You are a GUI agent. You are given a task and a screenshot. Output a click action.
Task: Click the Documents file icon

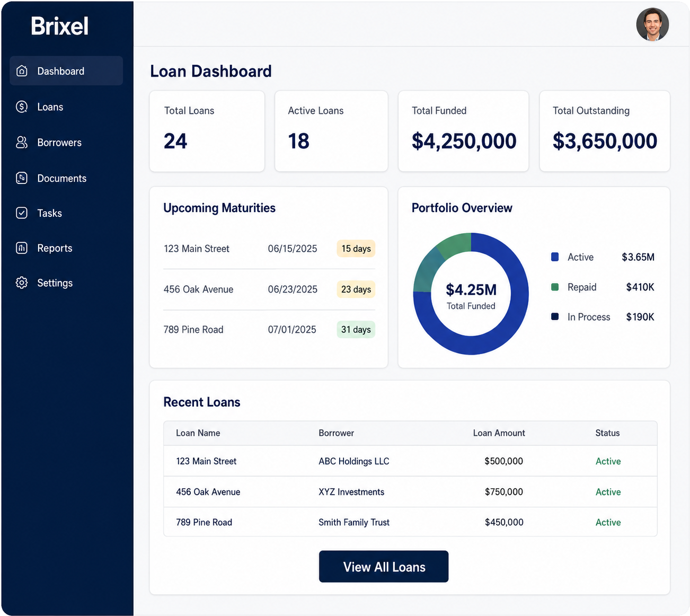[22, 178]
